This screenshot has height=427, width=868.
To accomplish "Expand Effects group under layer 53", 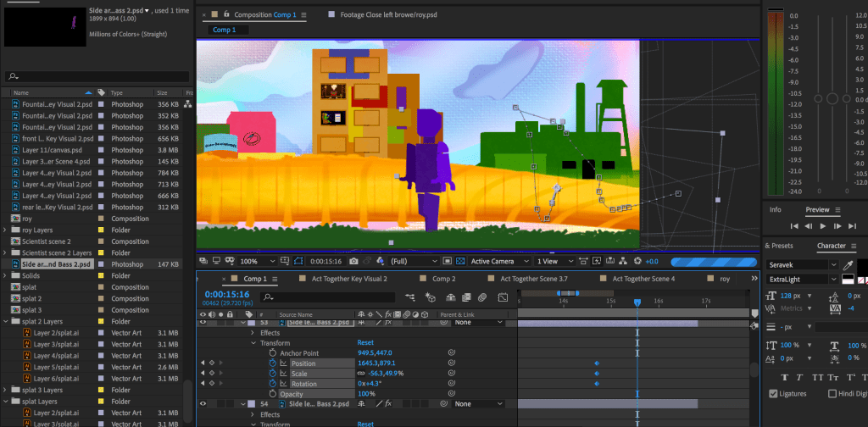I will (x=253, y=333).
